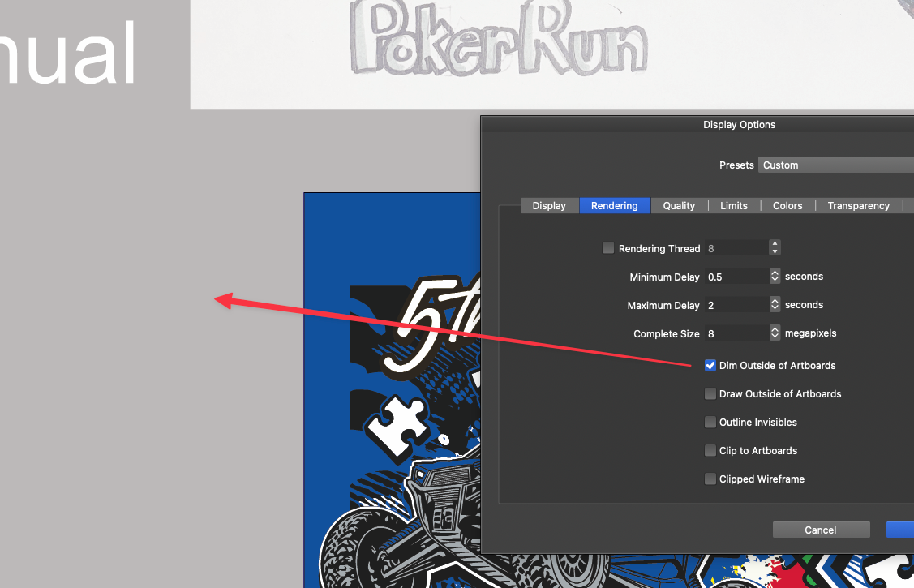This screenshot has width=914, height=588.
Task: Switch to the Colors tab
Action: point(787,206)
